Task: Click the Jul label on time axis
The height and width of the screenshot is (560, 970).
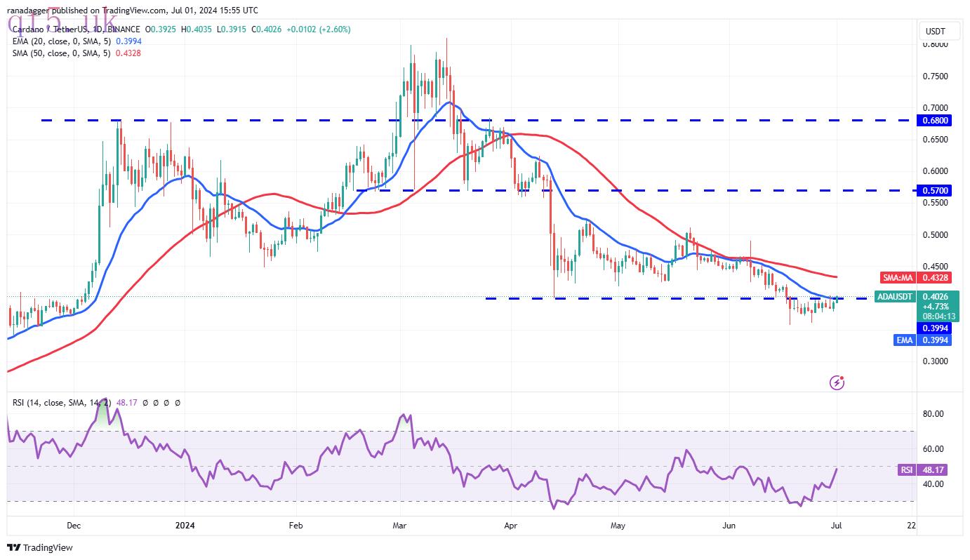Action: pyautogui.click(x=837, y=525)
